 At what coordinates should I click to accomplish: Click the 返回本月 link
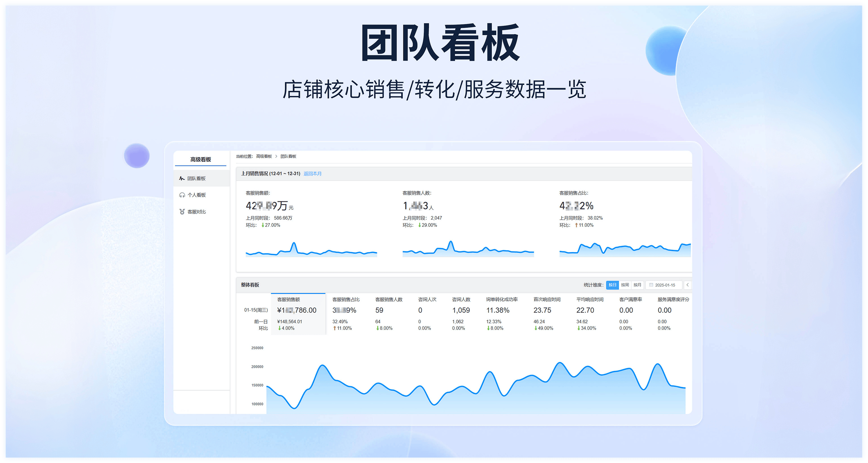312,174
